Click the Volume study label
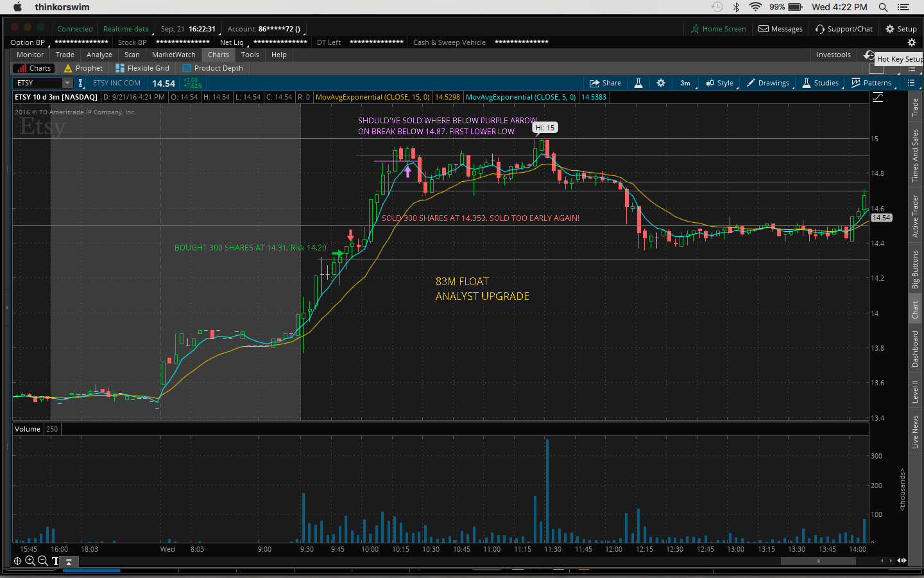 [28, 429]
